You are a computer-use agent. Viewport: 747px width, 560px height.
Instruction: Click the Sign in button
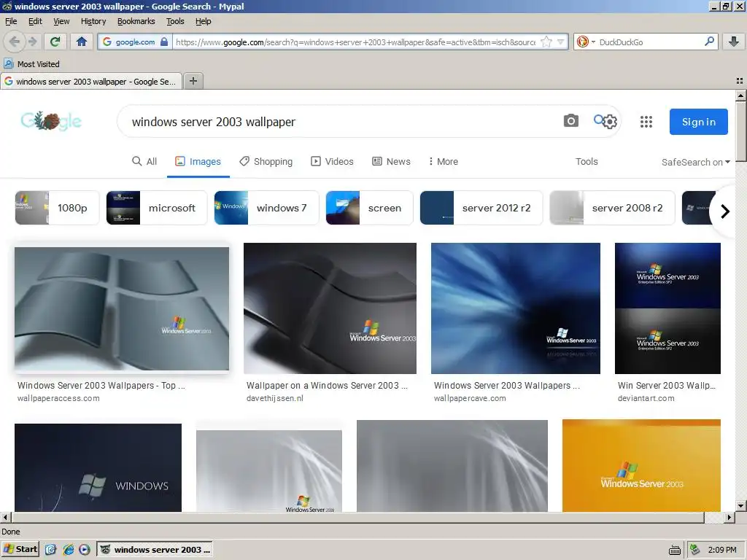(698, 122)
